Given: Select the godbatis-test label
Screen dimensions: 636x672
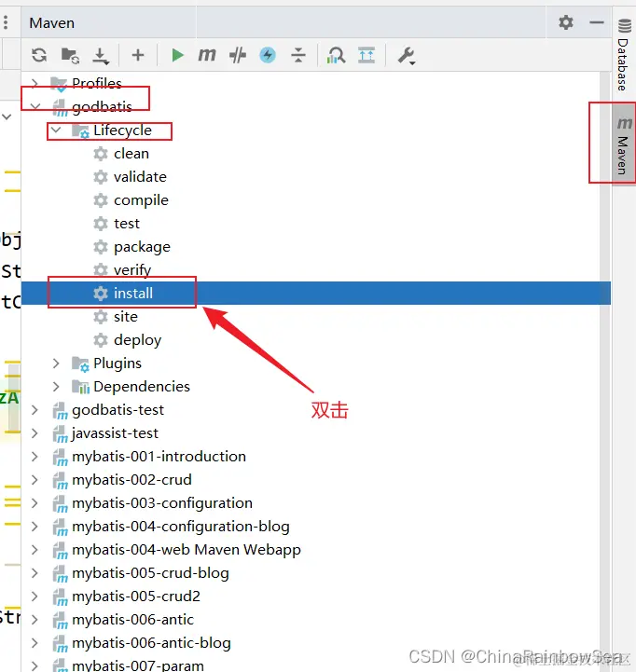Looking at the screenshot, I should 118,410.
